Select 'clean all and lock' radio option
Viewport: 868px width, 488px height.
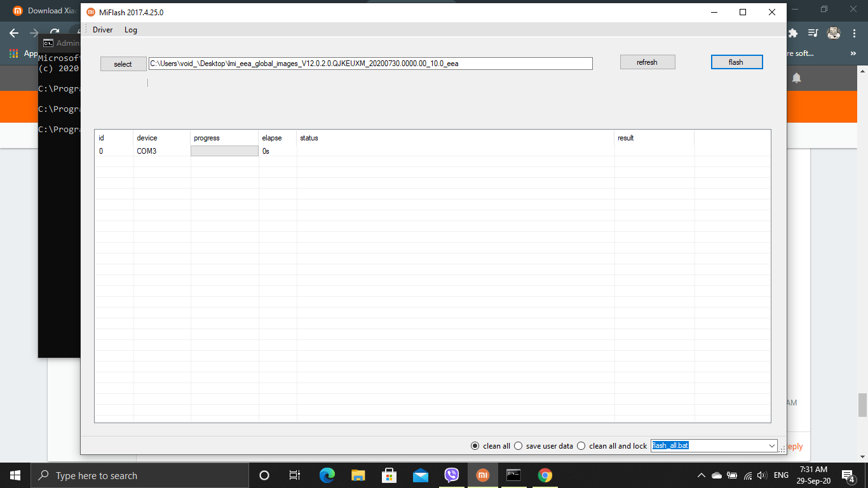[x=581, y=446]
